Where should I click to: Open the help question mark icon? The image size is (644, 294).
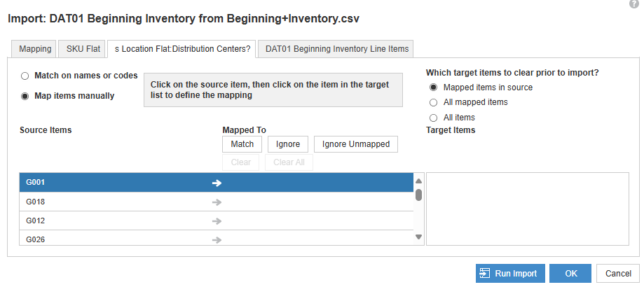click(633, 4)
